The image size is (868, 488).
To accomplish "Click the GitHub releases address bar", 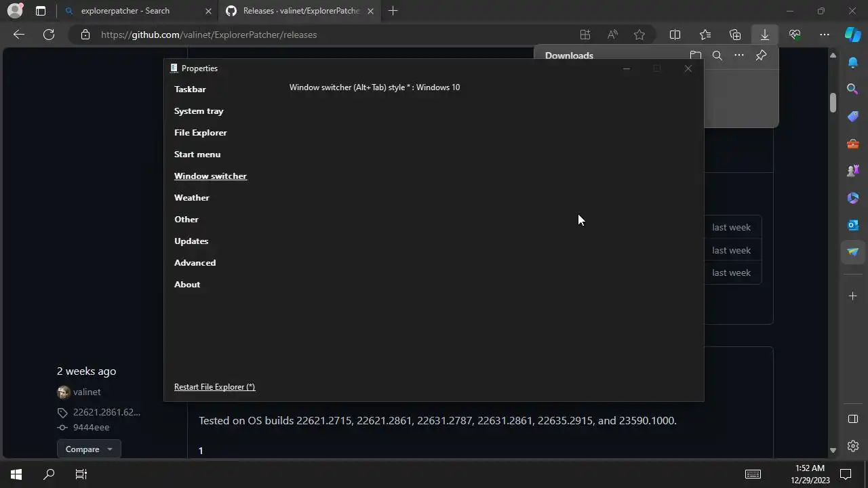I will pos(209,35).
